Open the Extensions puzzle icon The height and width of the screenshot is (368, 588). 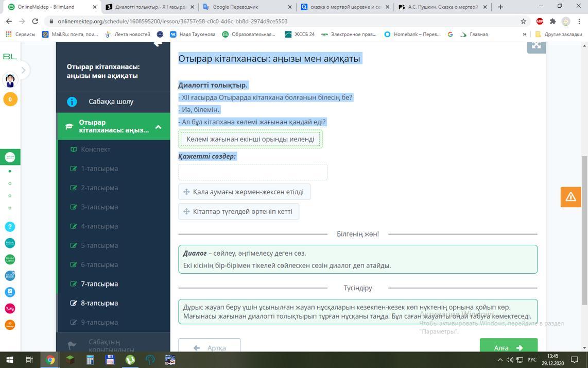point(553,22)
